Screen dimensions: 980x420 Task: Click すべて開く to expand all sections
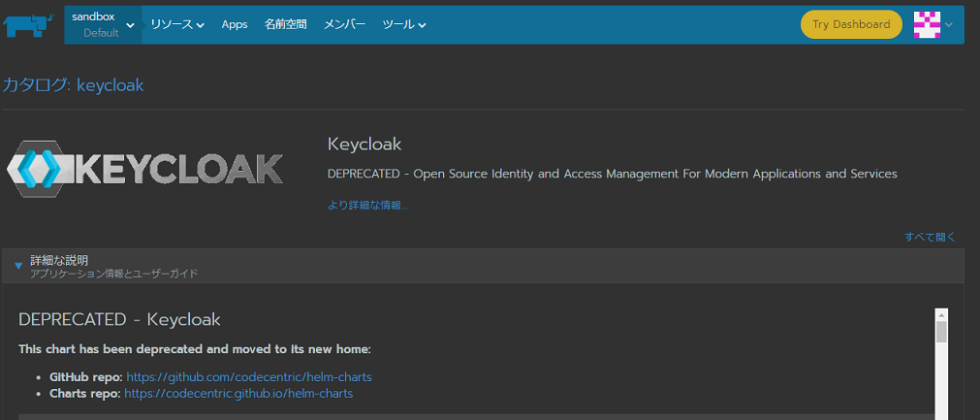pos(930,237)
